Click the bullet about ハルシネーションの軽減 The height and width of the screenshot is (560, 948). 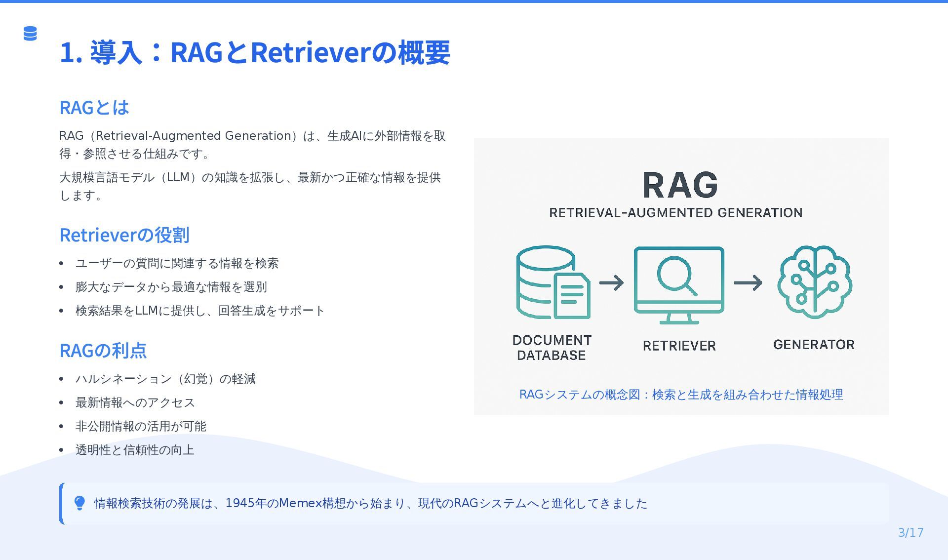pos(165,379)
